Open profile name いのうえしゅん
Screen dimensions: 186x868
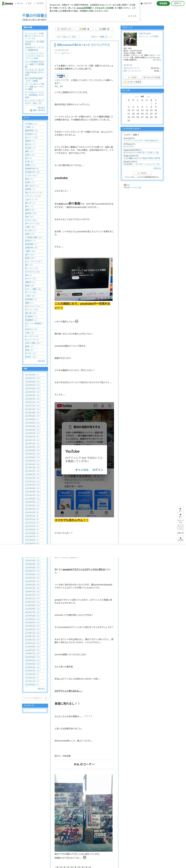point(144,33)
